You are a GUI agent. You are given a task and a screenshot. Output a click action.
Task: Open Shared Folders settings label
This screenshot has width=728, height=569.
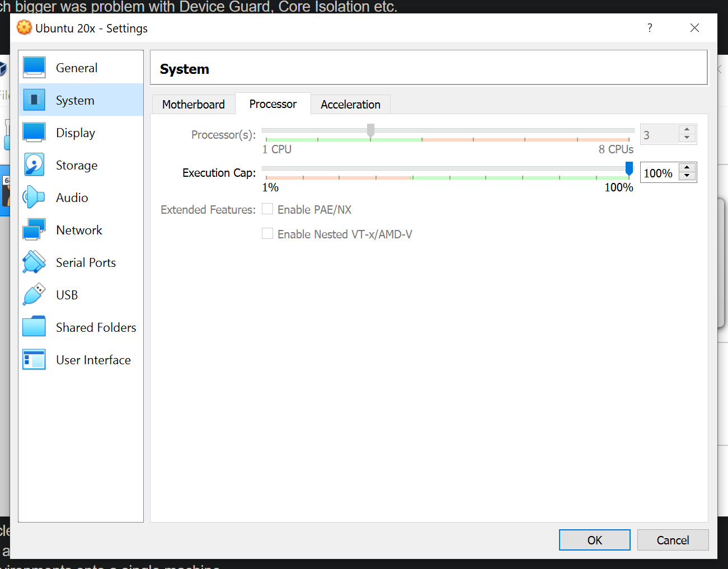pyautogui.click(x=96, y=328)
